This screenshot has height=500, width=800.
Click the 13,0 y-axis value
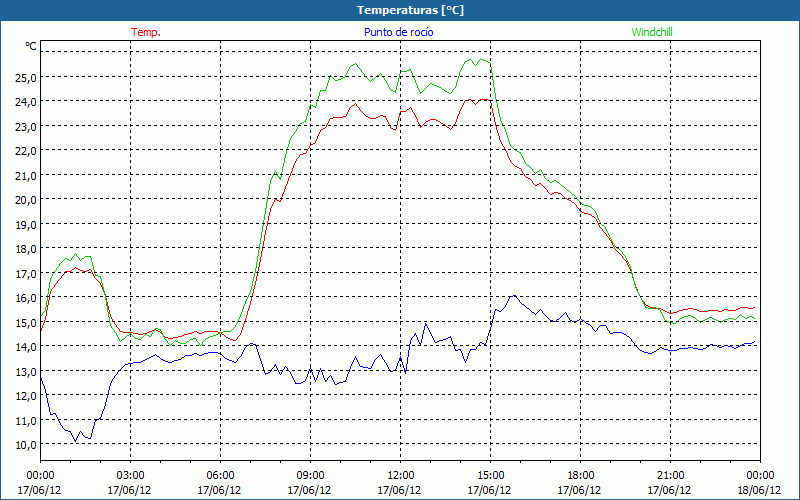pyautogui.click(x=25, y=371)
